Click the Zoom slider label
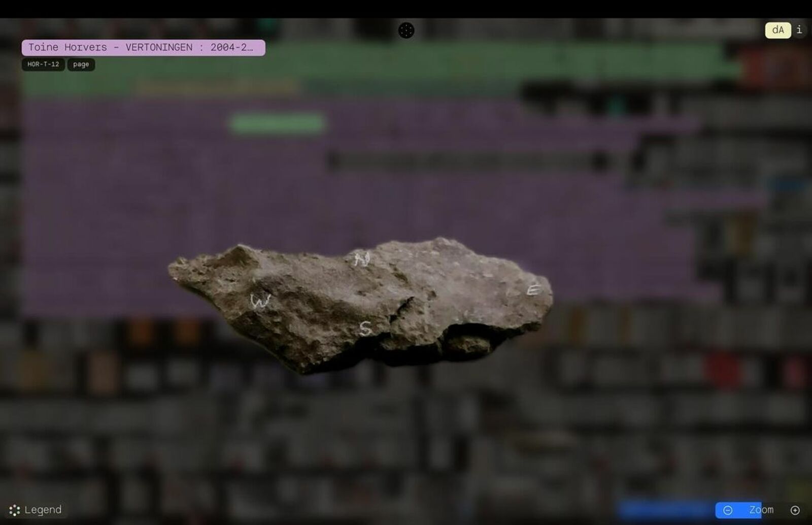 pos(761,510)
